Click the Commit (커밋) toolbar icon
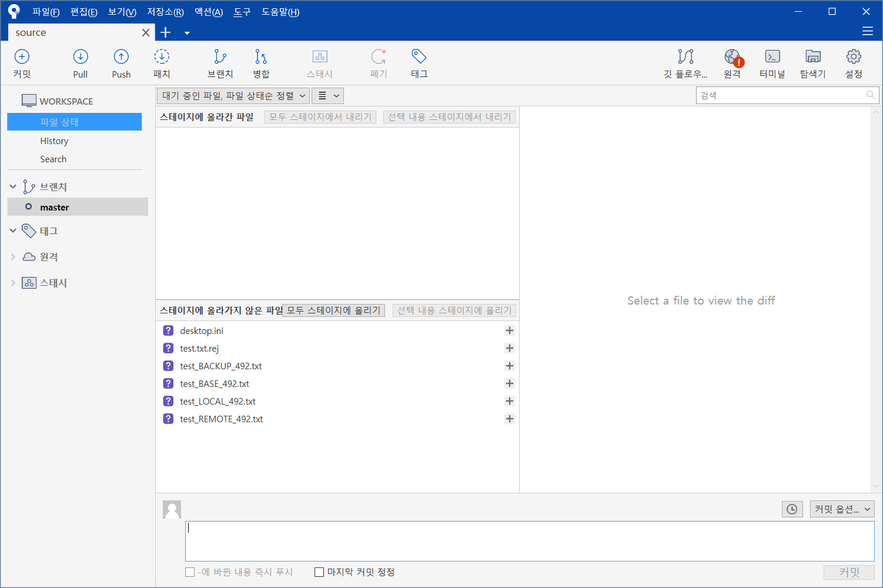This screenshot has height=588, width=883. coord(22,64)
